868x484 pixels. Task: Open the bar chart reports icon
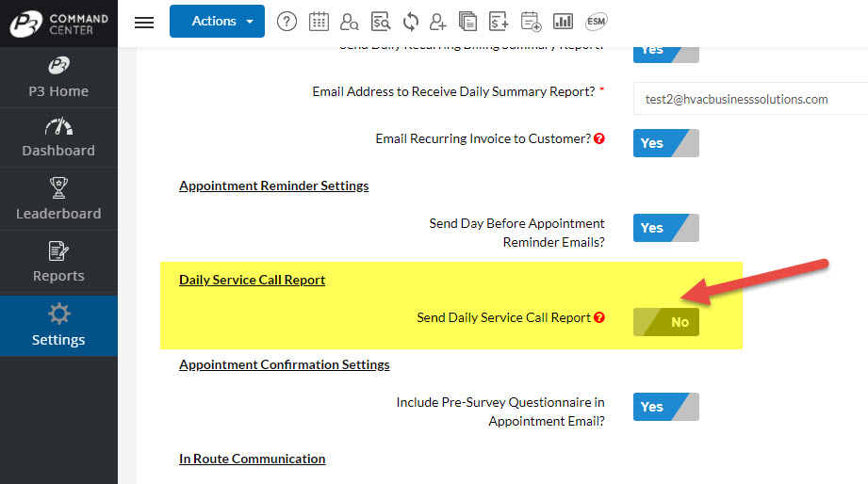(x=563, y=22)
